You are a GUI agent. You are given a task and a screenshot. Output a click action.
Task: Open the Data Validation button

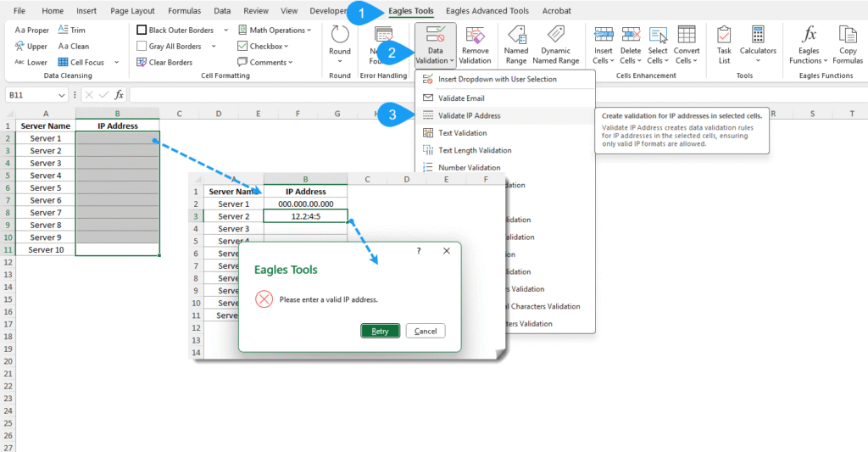(x=435, y=46)
